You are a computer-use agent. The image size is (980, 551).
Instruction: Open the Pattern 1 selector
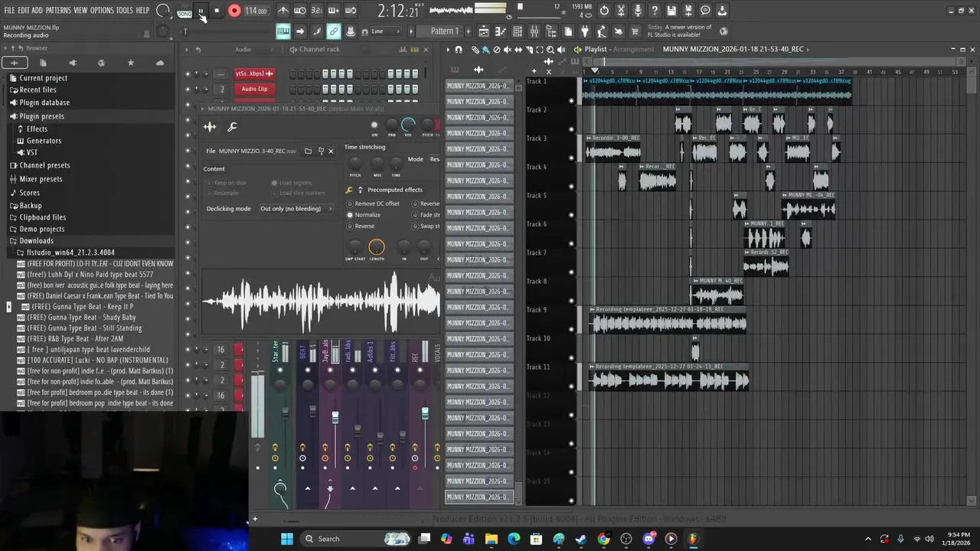(x=444, y=31)
